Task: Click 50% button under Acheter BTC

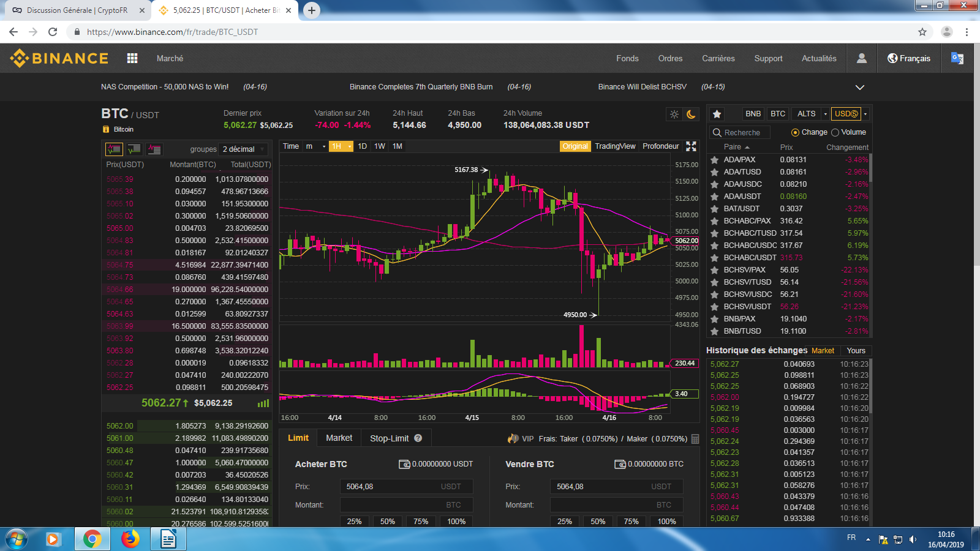Action: point(387,522)
